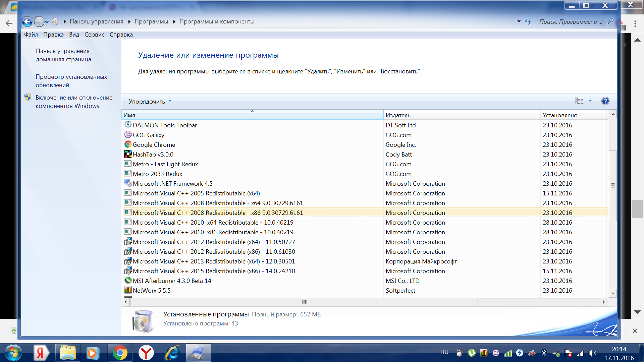Open the address bar history dropdown arrow
Image resolution: width=644 pixels, height=362 pixels.
pos(519,22)
